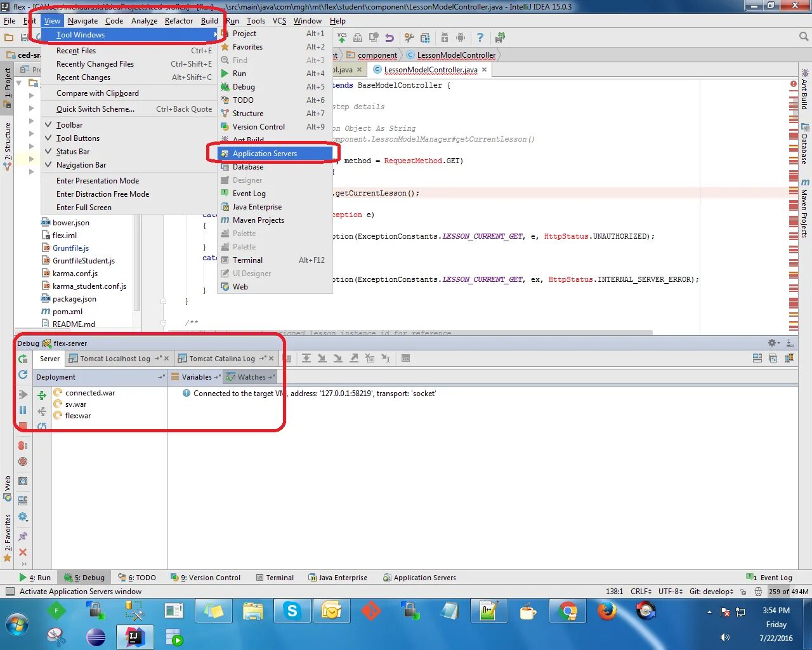
Task: Open 6: TODO tool window button
Action: coord(137,578)
